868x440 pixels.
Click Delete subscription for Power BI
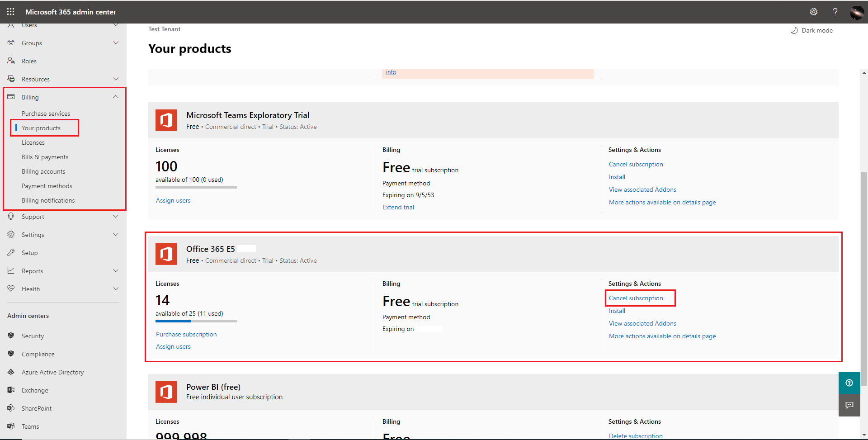click(636, 436)
